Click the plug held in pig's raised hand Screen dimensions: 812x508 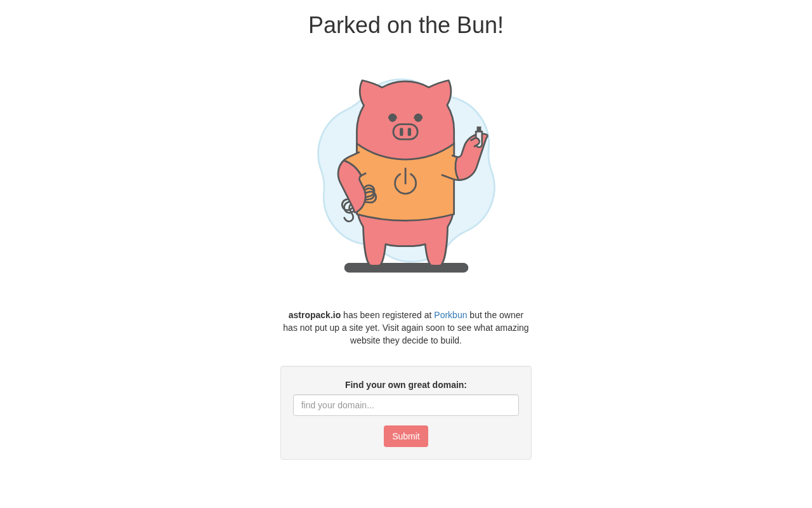(479, 136)
